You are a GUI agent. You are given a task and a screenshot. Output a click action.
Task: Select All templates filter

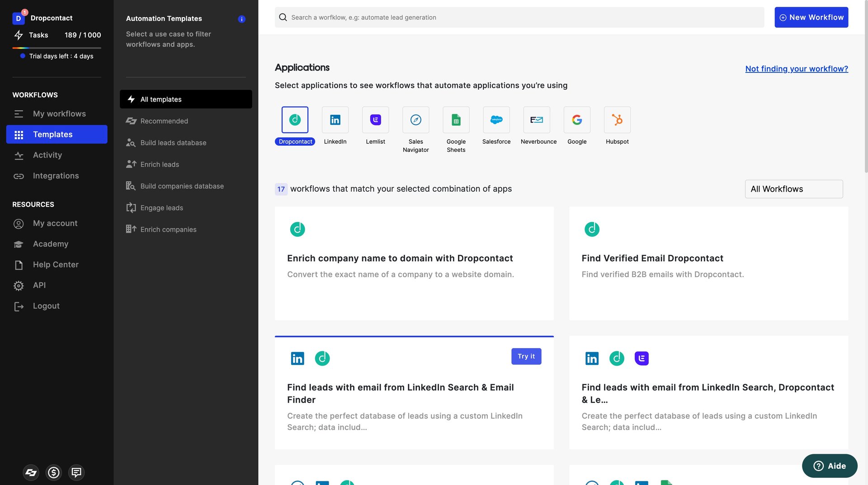tap(186, 99)
